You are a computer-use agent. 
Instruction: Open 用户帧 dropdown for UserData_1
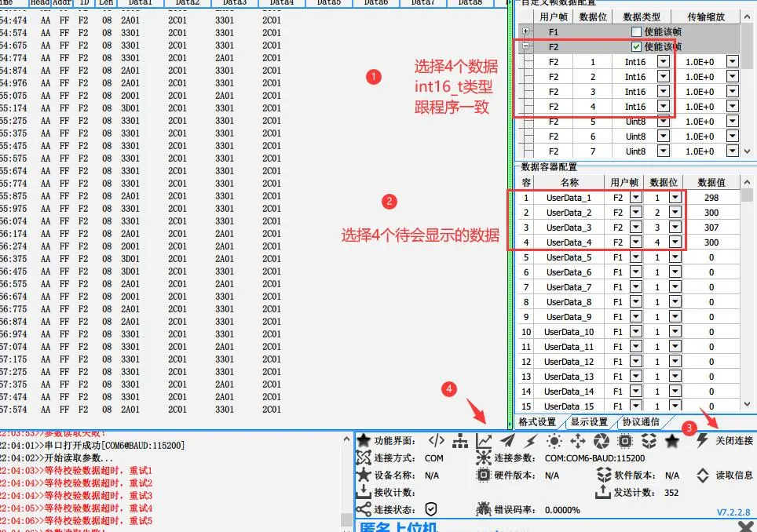point(635,198)
